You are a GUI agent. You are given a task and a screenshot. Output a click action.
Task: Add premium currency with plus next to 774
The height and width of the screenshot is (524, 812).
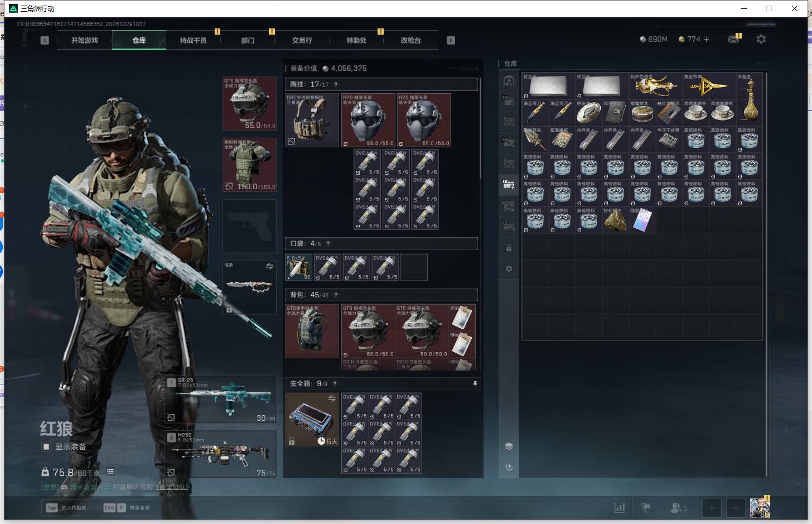(x=706, y=39)
